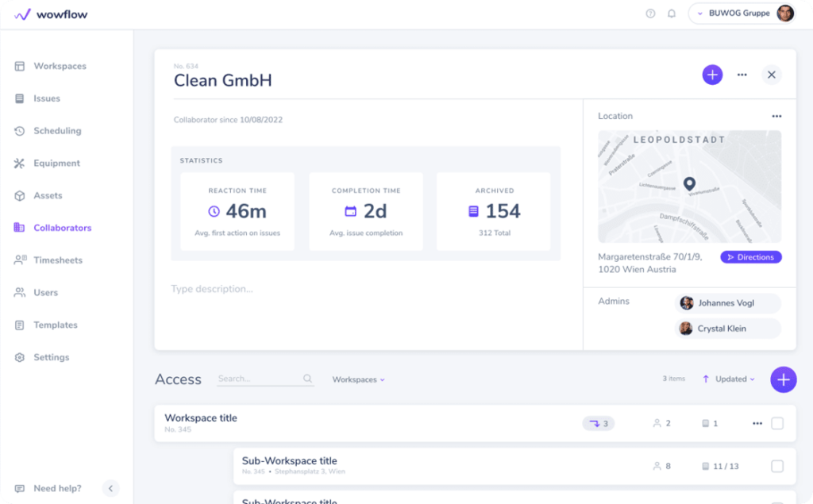Check the Stephansplatz Sub-Workspace checkbox
Screen dimensions: 813x504
[777, 466]
